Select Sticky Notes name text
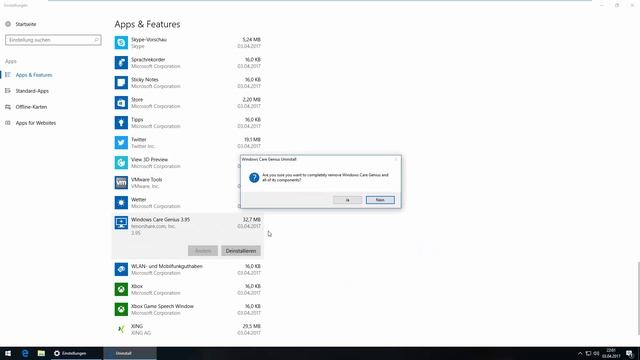 pyautogui.click(x=144, y=80)
